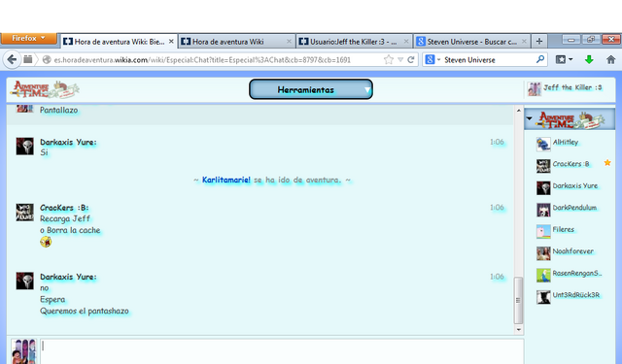Click the emoticon under 'o Borra la cache'
Viewport: 622px width, 364px height.
coord(46,242)
